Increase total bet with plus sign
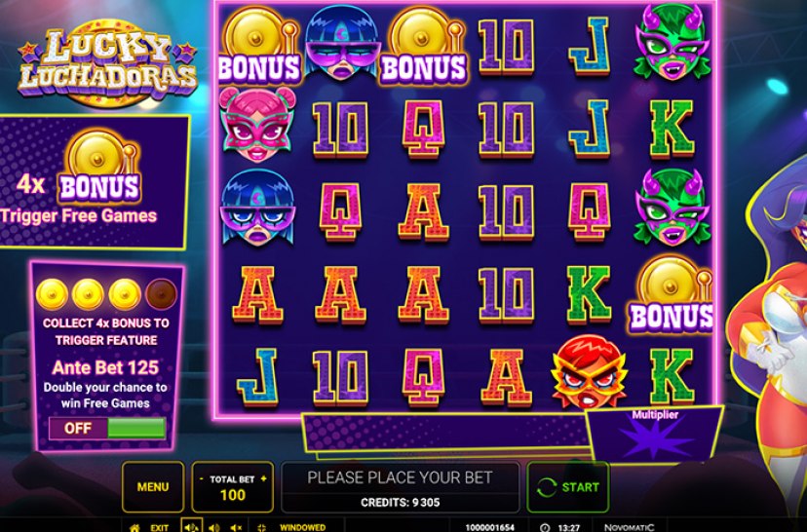Viewport: 807px width, 532px height. point(263,479)
